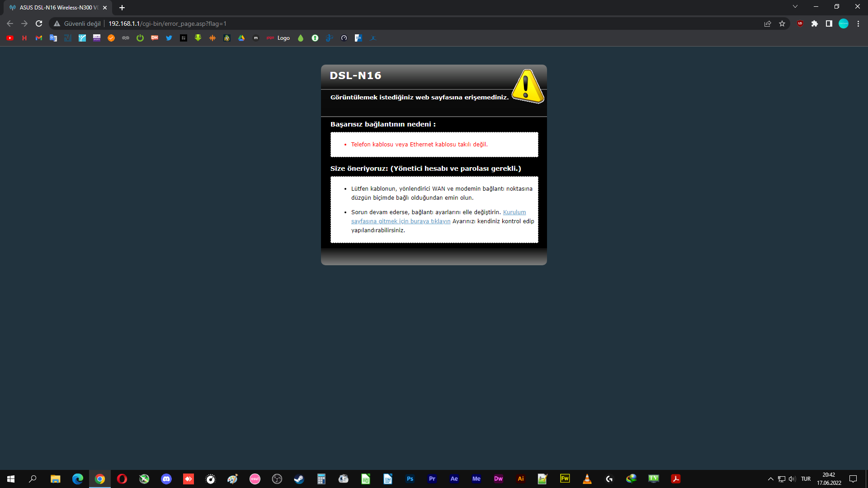Click the reload page button
This screenshot has height=488, width=868.
[39, 23]
